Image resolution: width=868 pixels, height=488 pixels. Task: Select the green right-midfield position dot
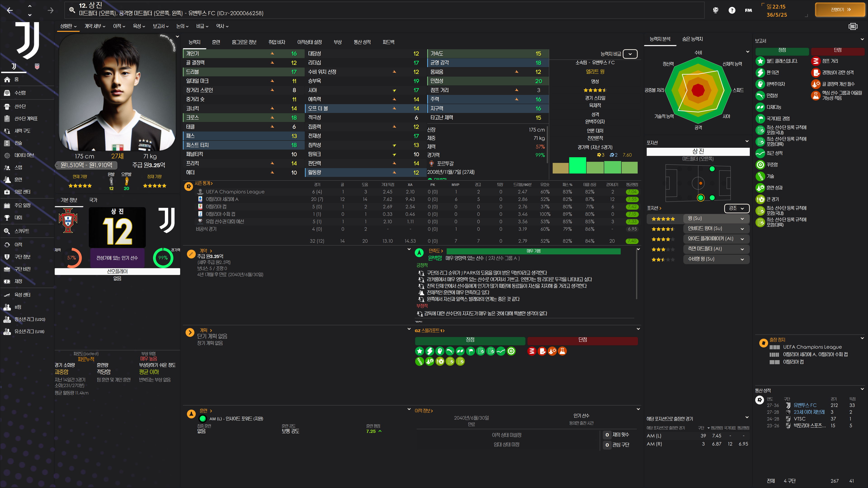coord(701,198)
